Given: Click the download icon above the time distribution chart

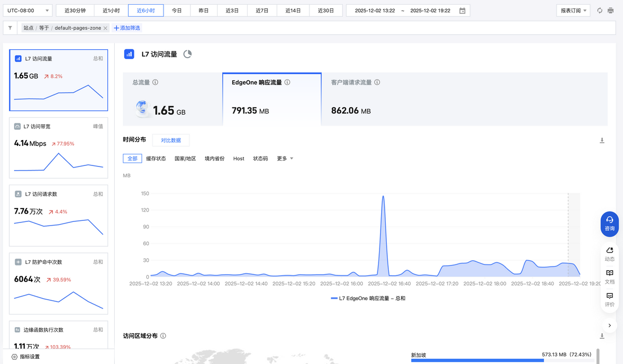Looking at the screenshot, I should [x=602, y=139].
